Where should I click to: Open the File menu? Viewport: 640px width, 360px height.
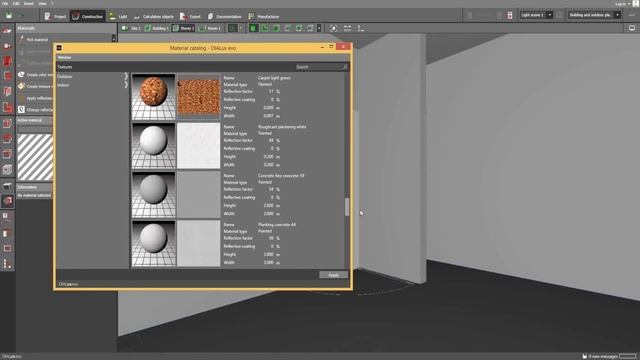point(5,3)
